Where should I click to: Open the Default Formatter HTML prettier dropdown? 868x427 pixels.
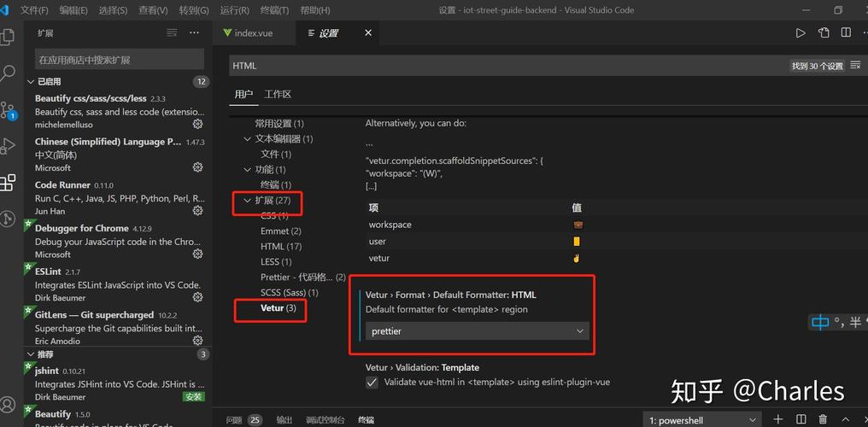(478, 331)
